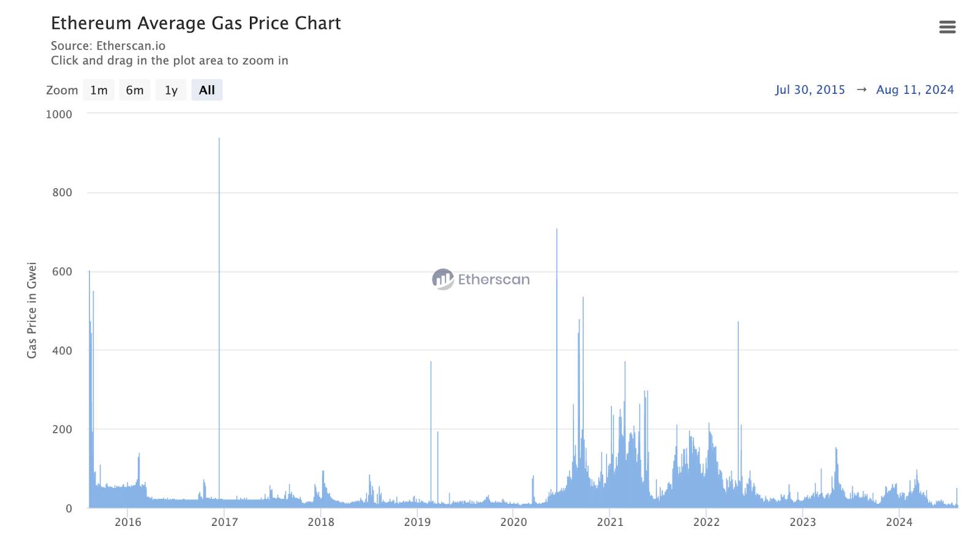Click the mid-2020 spike near 700 Gwei
Image resolution: width=980 pixels, height=540 pixels.
click(557, 368)
